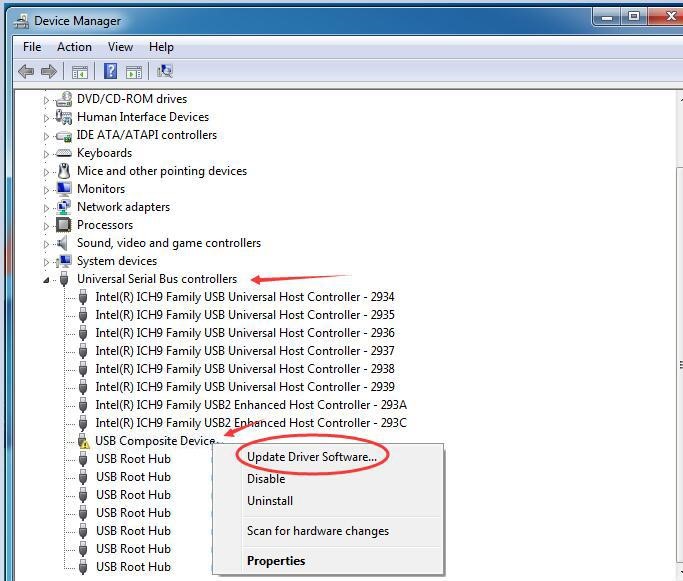Click the Forward arrow toolbar icon
Viewport: 683px width, 581px height.
(x=48, y=71)
